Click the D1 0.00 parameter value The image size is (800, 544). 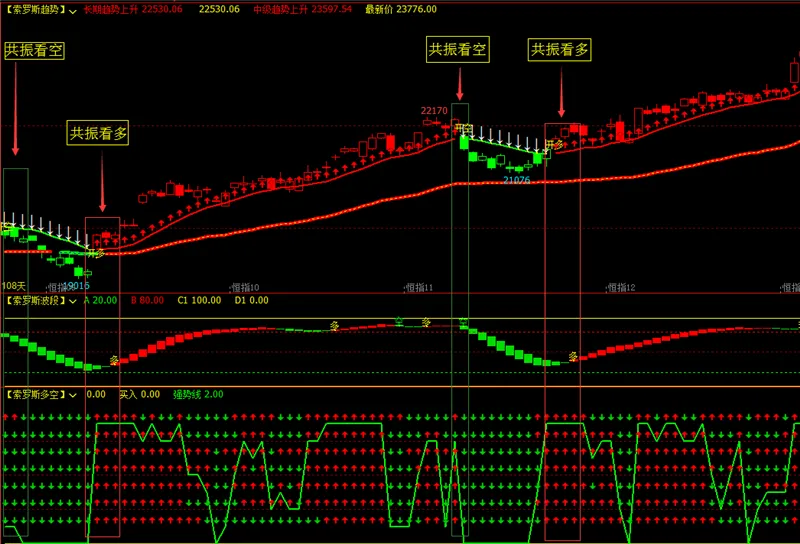click(252, 301)
